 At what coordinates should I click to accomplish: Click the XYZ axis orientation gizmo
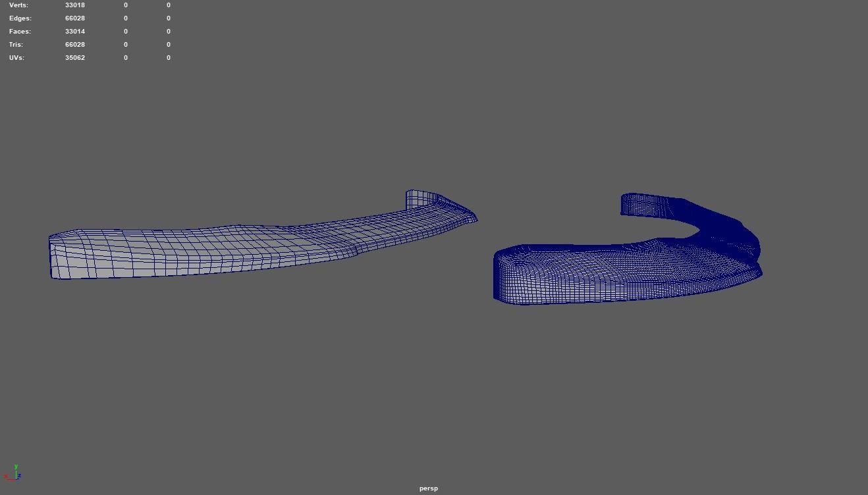pos(13,473)
